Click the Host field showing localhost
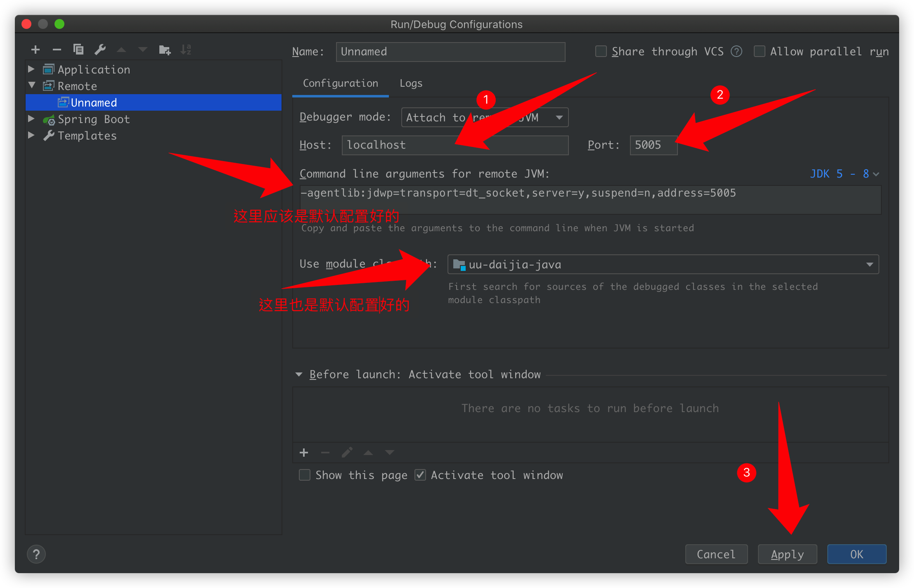 (x=455, y=145)
